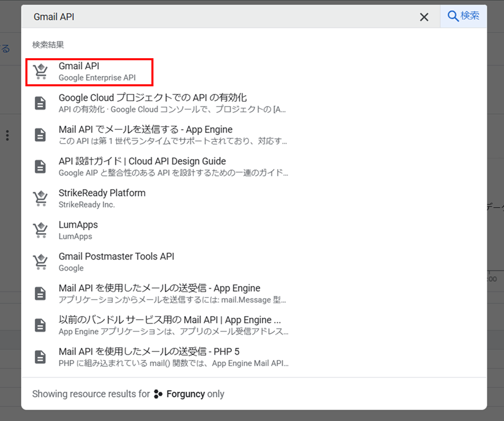The height and width of the screenshot is (421, 504).
Task: Click the description starting with API の有効化 · Google Cloud
Action: tap(172, 109)
